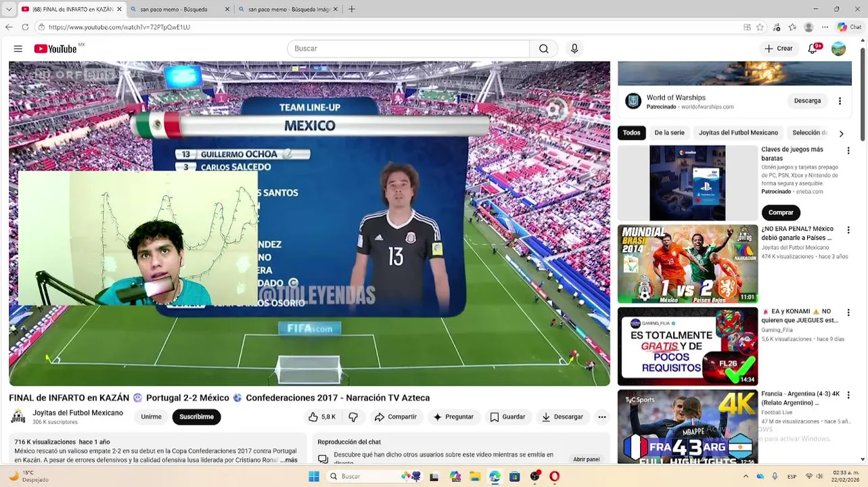Open the ES TOTALMENTE GRATIS thumbnail
Screen dimensions: 868x487
pos(687,346)
